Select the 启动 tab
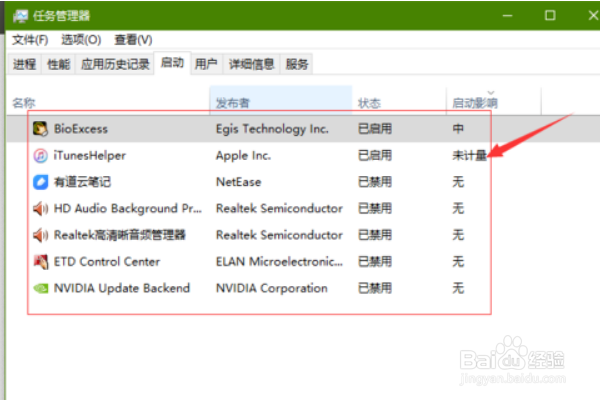The height and width of the screenshot is (400, 600). point(172,63)
